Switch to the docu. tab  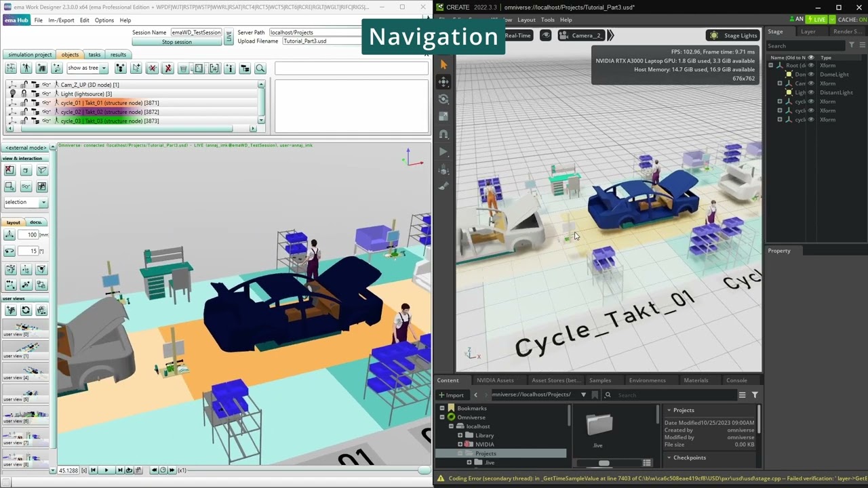click(x=36, y=222)
